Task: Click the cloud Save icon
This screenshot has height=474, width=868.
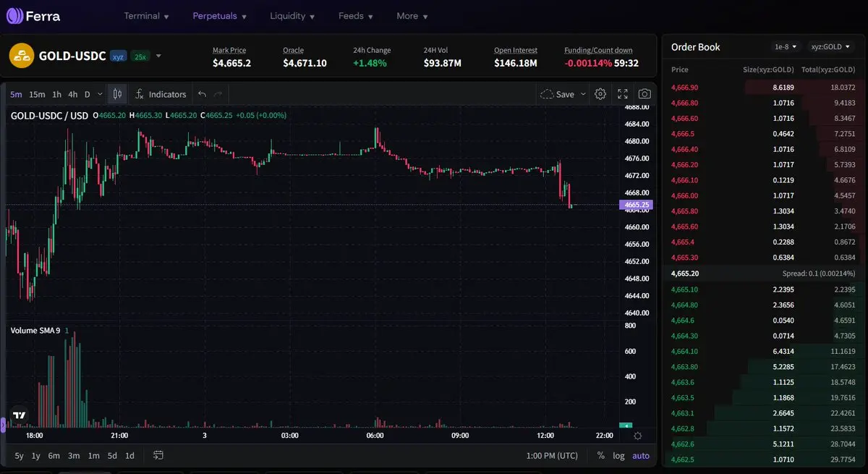Action: 547,94
